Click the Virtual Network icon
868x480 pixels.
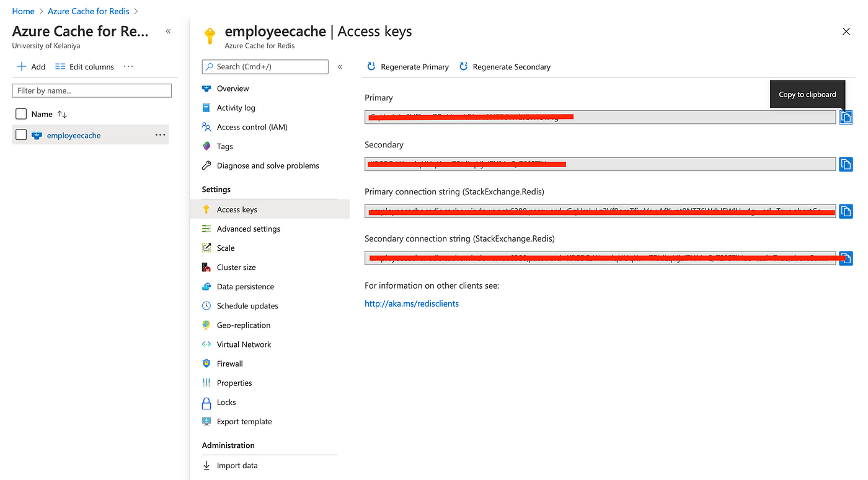206,344
